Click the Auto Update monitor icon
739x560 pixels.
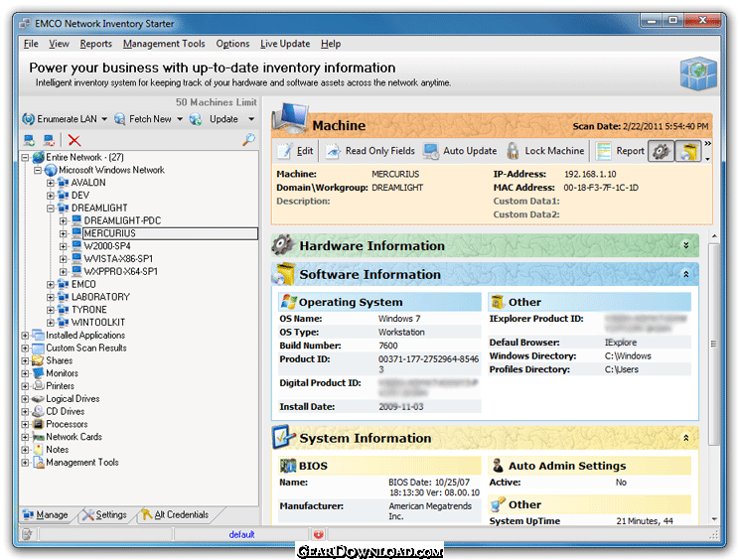click(x=430, y=151)
